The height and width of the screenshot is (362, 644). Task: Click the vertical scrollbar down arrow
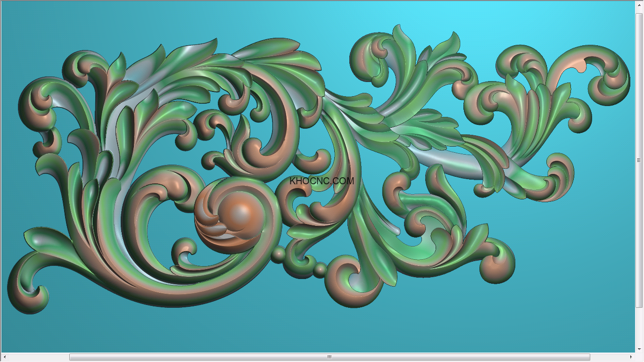639,349
